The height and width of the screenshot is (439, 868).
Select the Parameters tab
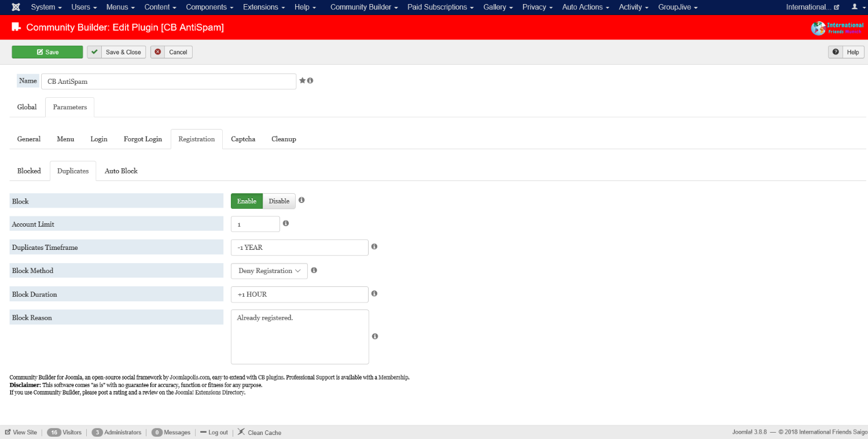click(70, 107)
